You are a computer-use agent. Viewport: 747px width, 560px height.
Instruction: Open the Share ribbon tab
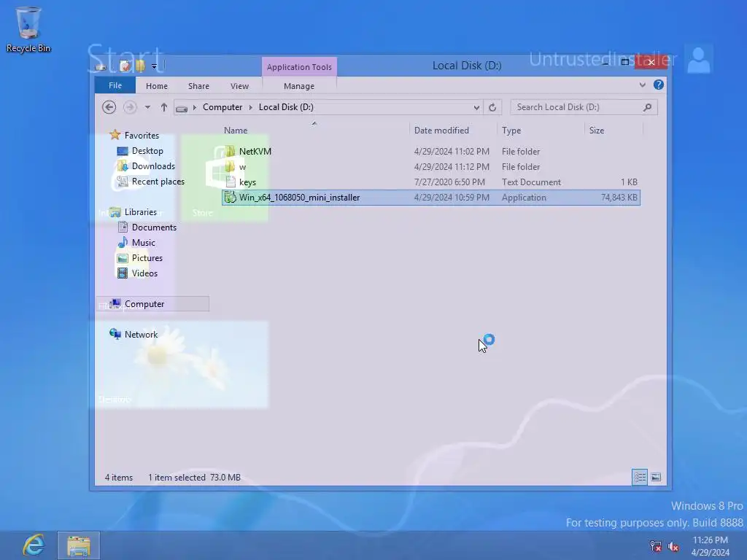click(x=198, y=86)
